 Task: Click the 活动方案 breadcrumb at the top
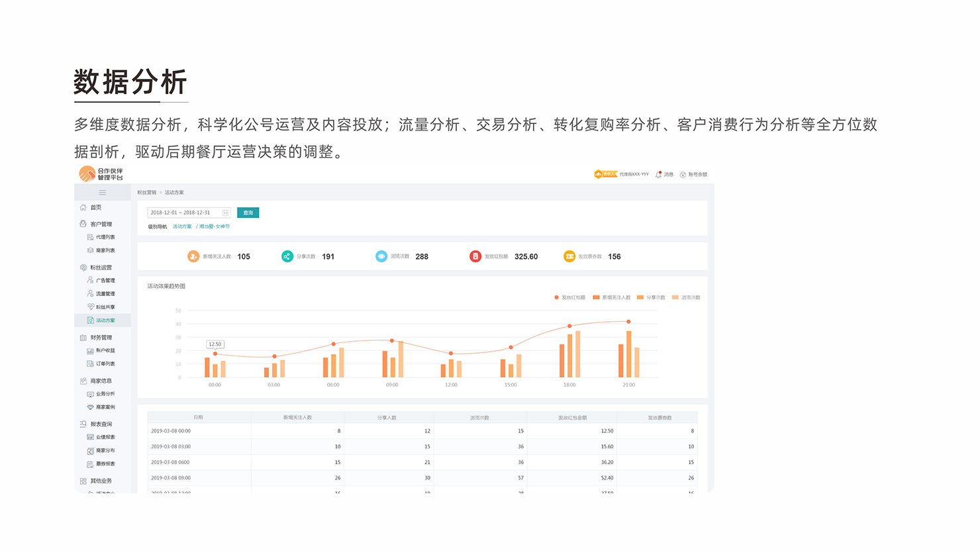(174, 193)
